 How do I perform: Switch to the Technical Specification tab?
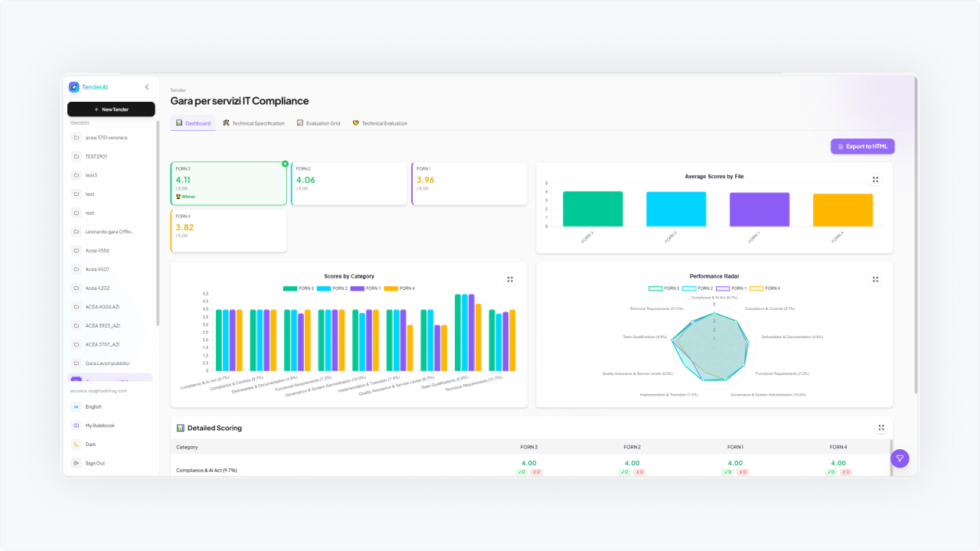tap(253, 123)
